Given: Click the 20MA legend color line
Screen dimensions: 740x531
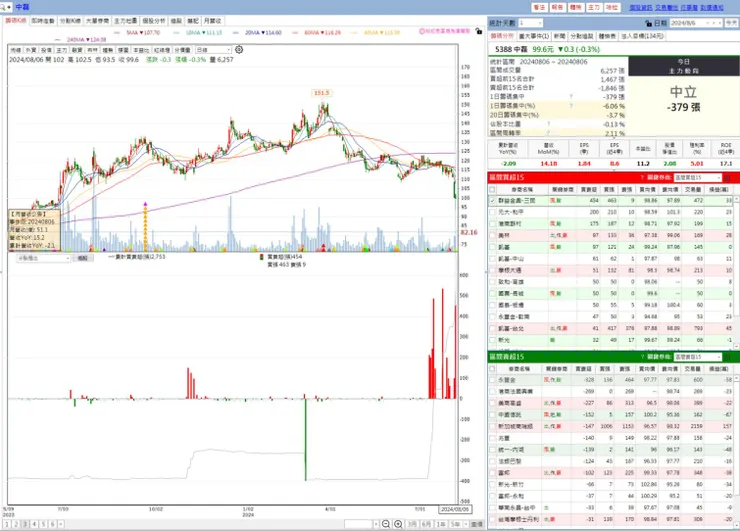Looking at the screenshot, I should [236, 33].
